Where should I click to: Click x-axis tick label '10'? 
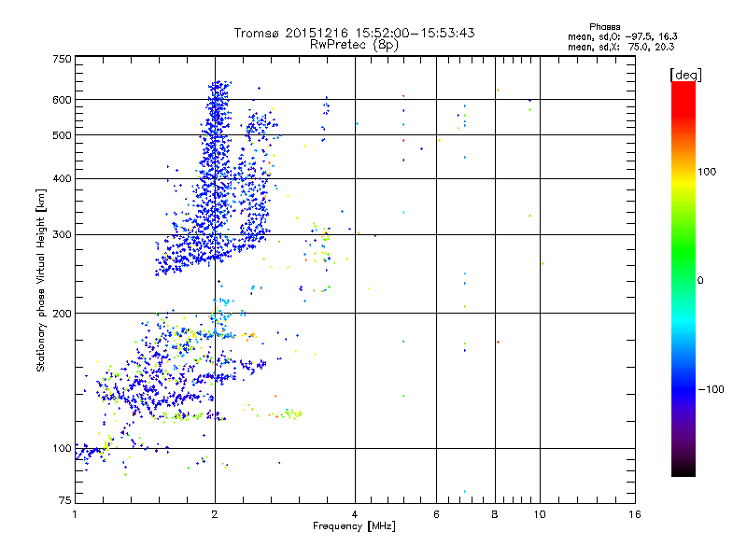(540, 514)
